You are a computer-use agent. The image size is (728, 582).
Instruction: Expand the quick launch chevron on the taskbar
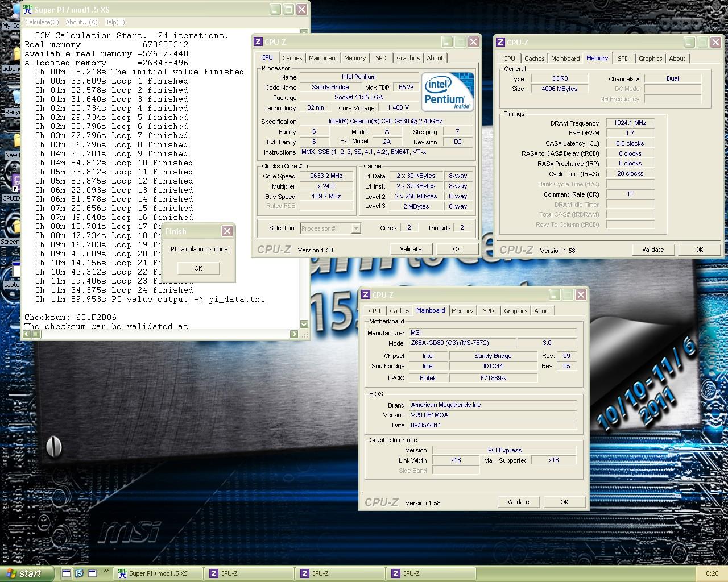(x=106, y=571)
